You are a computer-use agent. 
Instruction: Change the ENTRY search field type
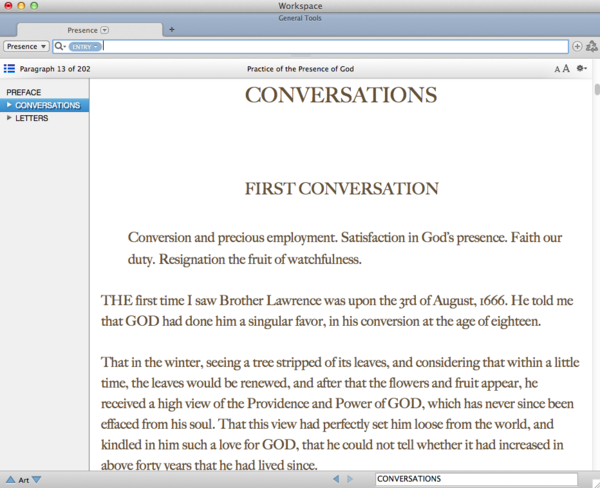[x=85, y=47]
